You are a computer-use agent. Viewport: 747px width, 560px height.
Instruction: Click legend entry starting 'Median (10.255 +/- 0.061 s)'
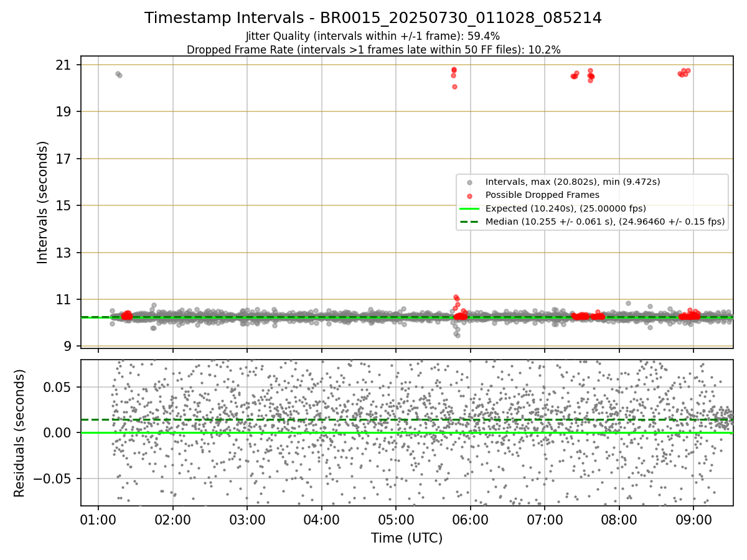pyautogui.click(x=605, y=221)
